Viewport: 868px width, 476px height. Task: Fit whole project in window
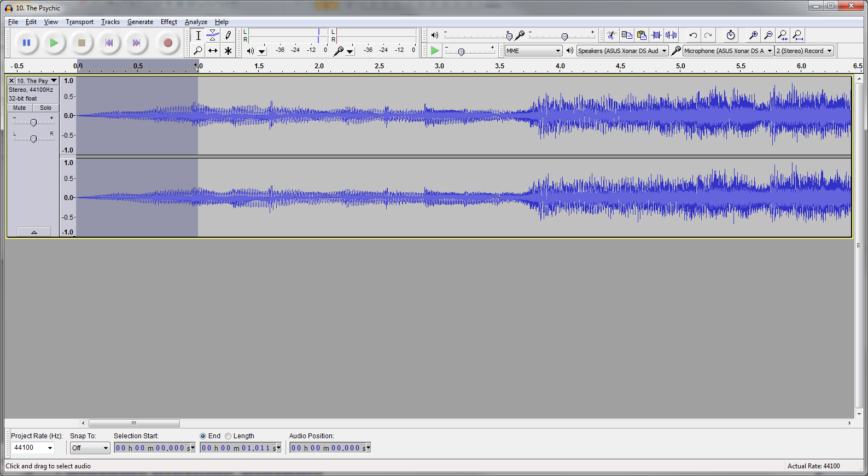[798, 35]
